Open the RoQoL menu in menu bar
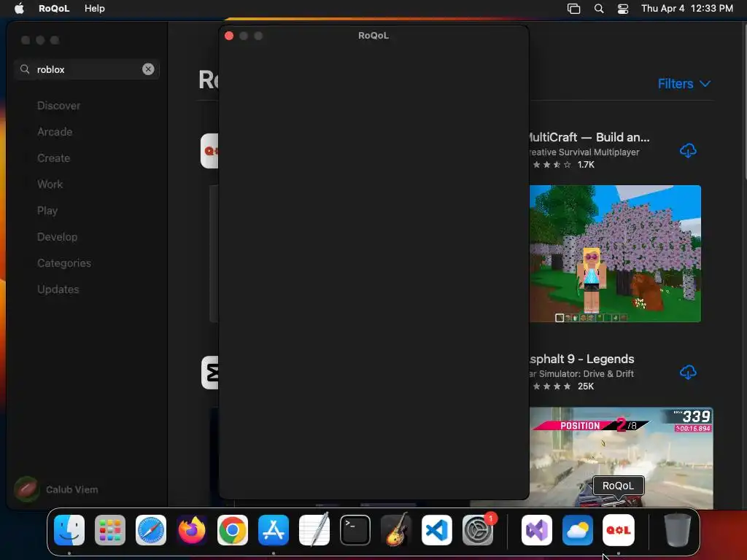 (54, 9)
